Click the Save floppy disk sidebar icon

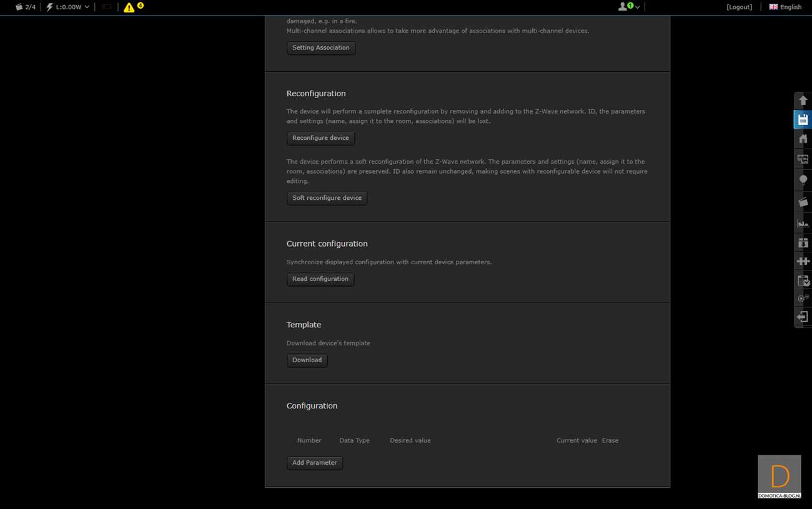click(803, 120)
